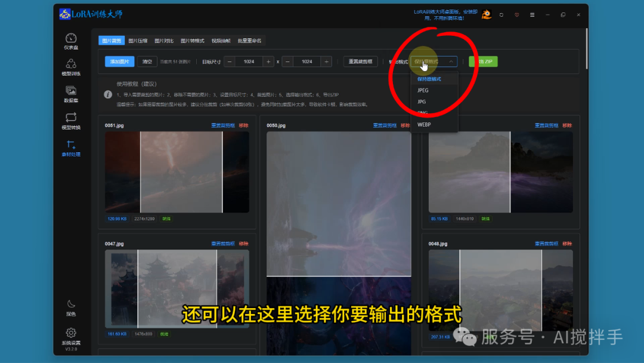Switch to the 图片对比 tab
Screen dimensions: 644x363
tap(164, 41)
